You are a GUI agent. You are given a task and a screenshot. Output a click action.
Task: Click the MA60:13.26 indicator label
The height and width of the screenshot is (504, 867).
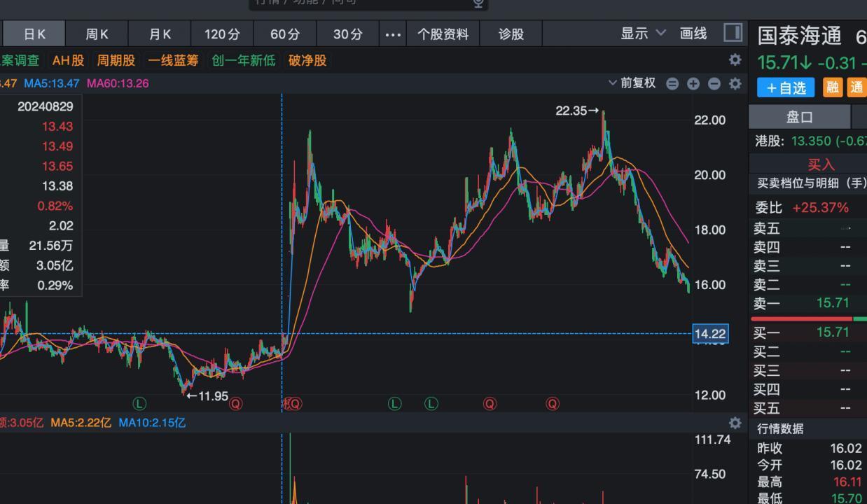point(118,83)
